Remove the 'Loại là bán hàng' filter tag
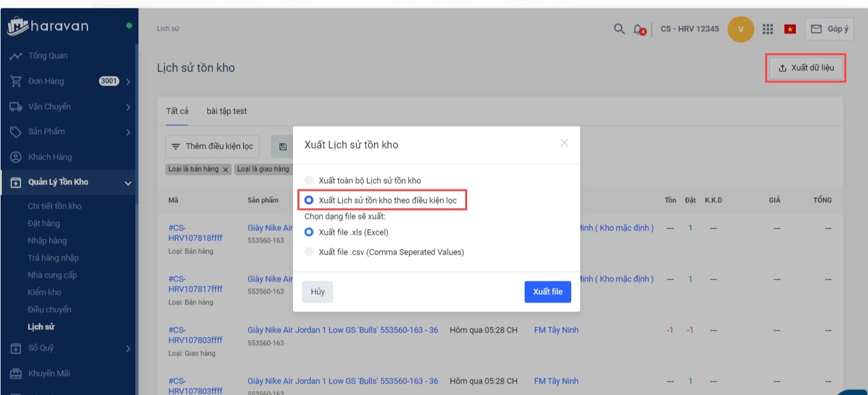 pyautogui.click(x=226, y=170)
